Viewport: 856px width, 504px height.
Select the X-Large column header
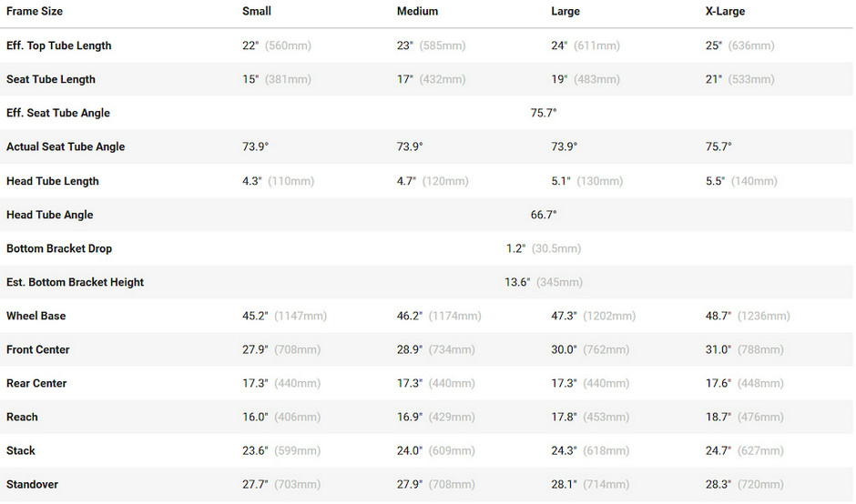click(725, 11)
